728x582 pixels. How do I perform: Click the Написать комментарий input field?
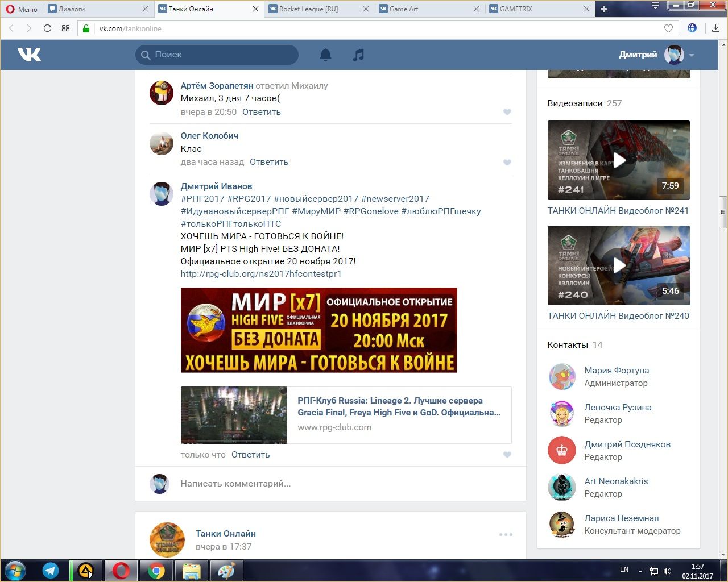click(x=341, y=484)
